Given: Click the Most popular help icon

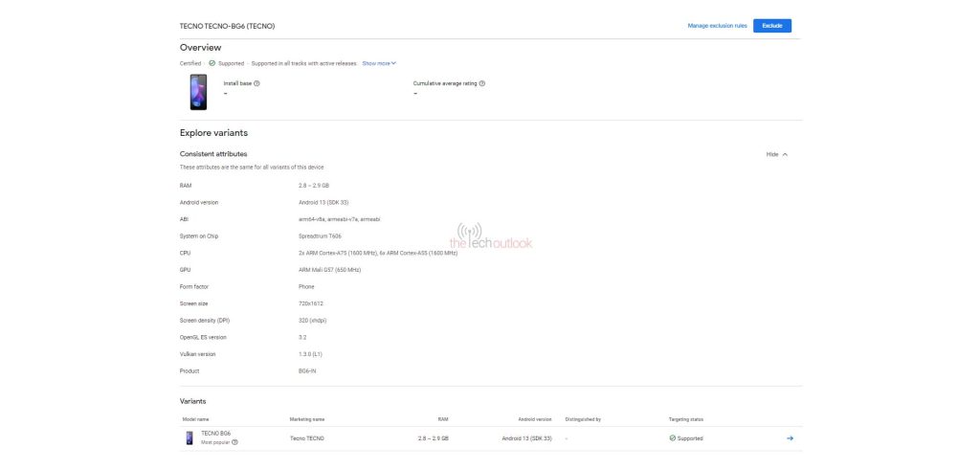Looking at the screenshot, I should pyautogui.click(x=234, y=442).
